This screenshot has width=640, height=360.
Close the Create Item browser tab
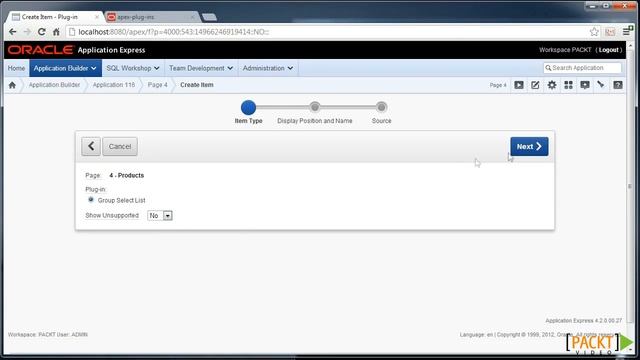point(97,17)
